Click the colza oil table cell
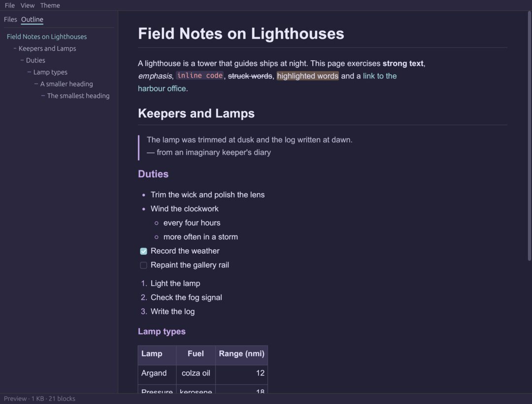This screenshot has height=404, width=532. [196, 374]
